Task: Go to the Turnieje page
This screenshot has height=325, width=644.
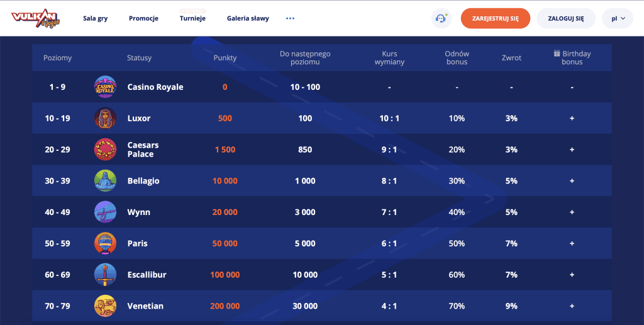Action: click(192, 18)
